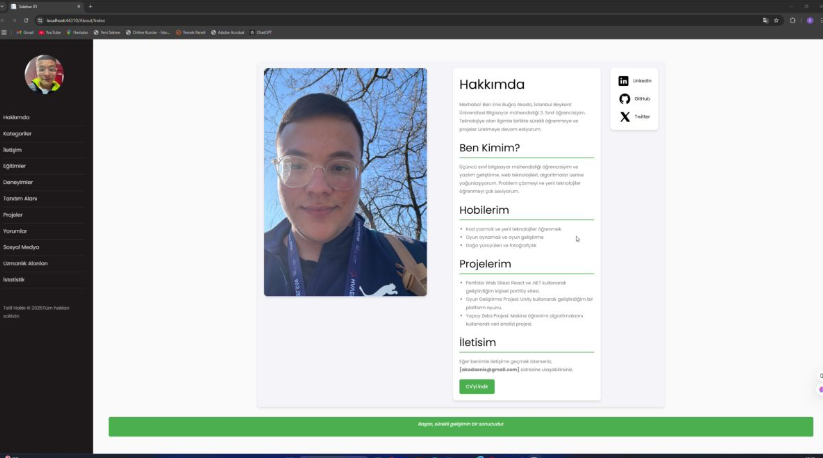
Task: Open the Twitter text link
Action: click(642, 116)
